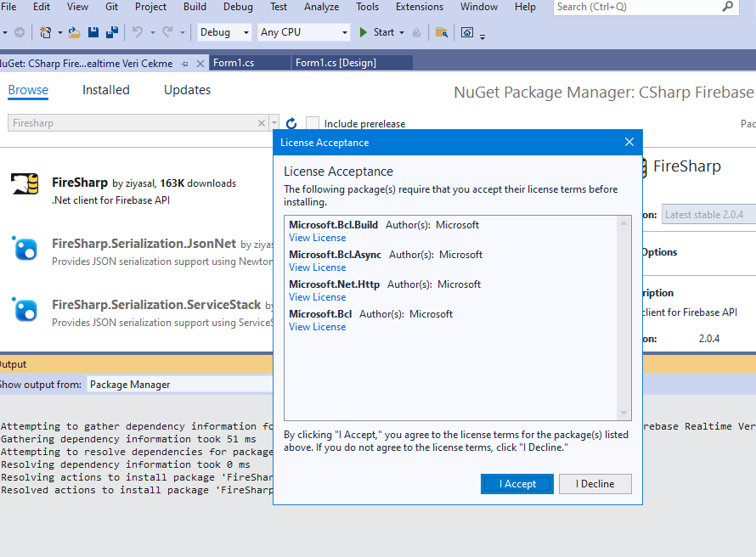Open the search box history dropdown

274,123
